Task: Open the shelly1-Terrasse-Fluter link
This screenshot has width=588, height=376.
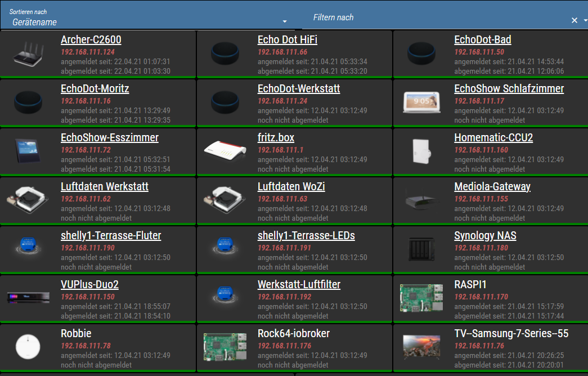Action: click(x=111, y=236)
